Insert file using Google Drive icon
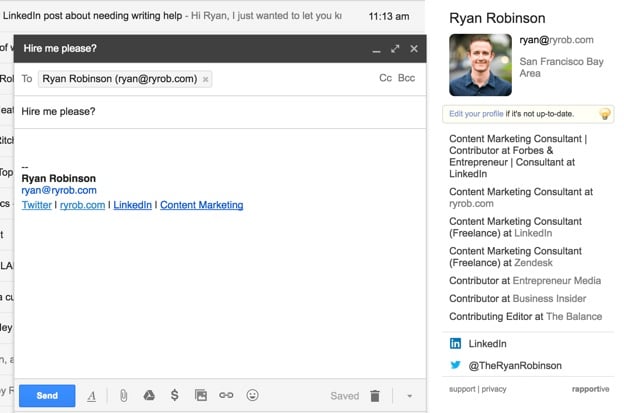The image size is (624, 413). 149,396
